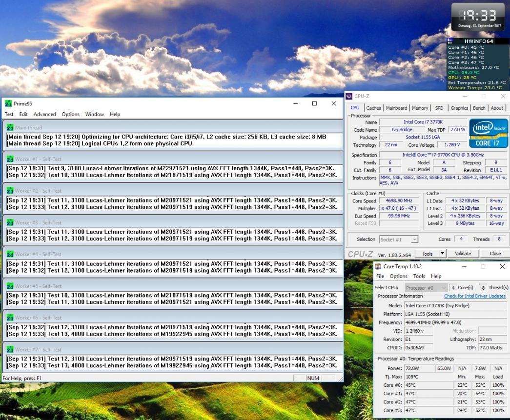
Task: Click the Prime95 window resize grip
Action: click(341, 379)
